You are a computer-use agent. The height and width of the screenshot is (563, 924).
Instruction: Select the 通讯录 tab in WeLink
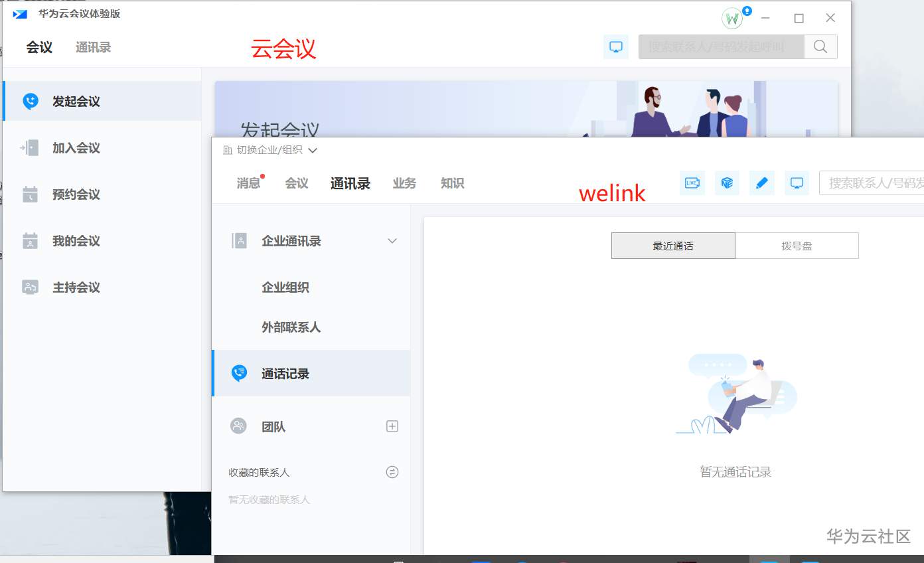click(x=350, y=183)
